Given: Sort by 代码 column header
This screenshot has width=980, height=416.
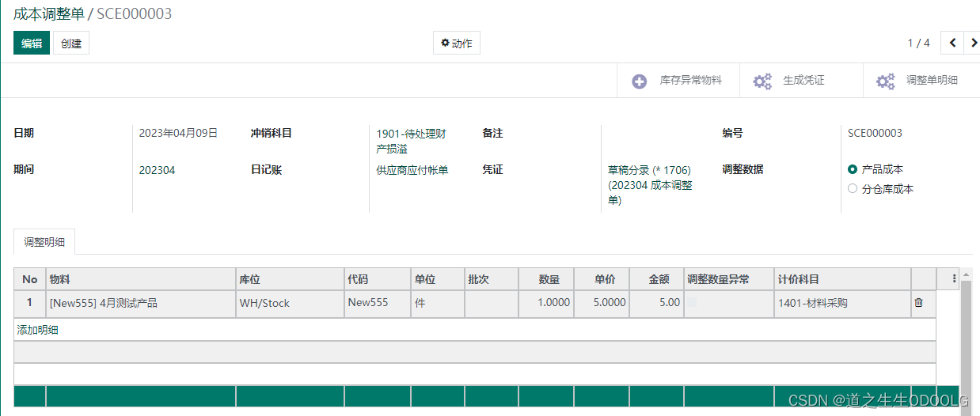Looking at the screenshot, I should pyautogui.click(x=378, y=279).
